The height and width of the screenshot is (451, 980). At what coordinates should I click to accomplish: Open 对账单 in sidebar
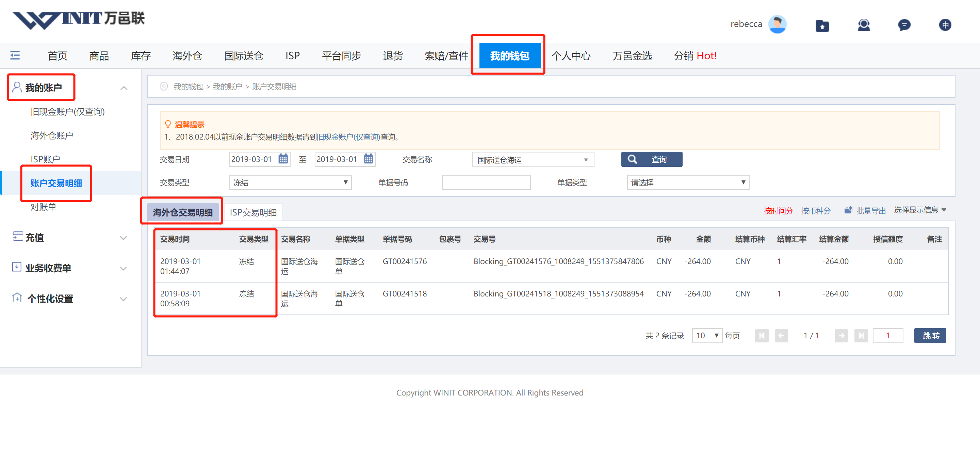pyautogui.click(x=43, y=207)
